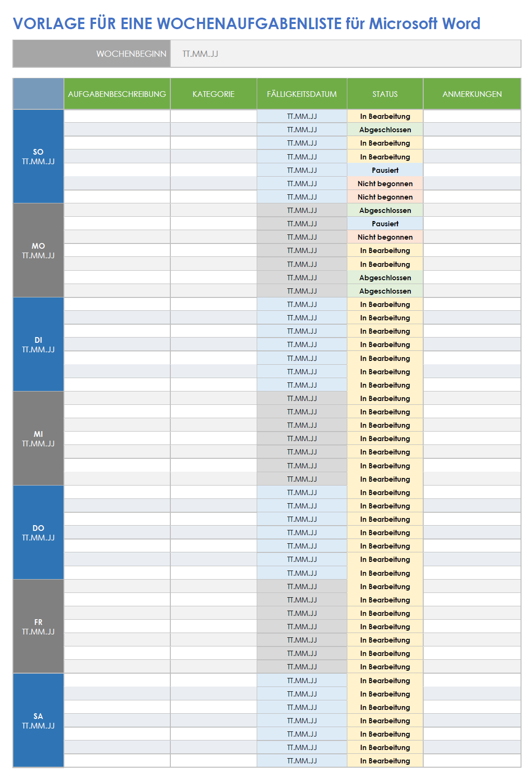
Task: Click the SO day cell
Action: tap(38, 157)
